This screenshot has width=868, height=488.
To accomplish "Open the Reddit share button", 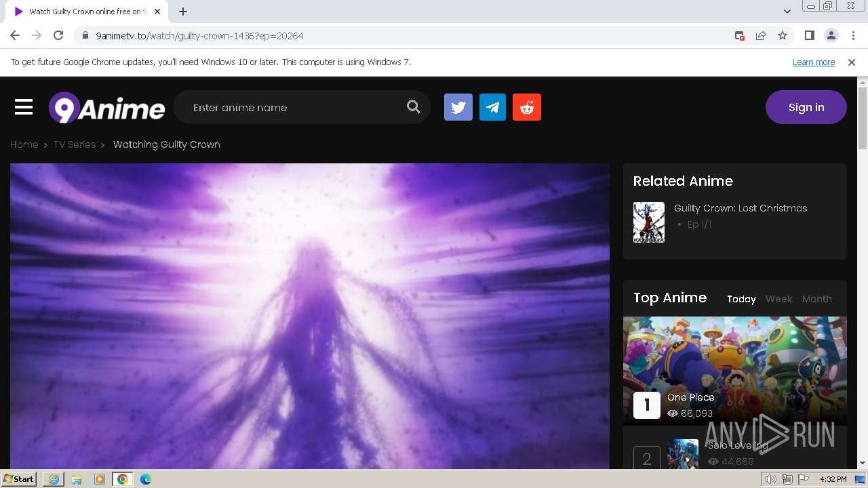I will [527, 107].
